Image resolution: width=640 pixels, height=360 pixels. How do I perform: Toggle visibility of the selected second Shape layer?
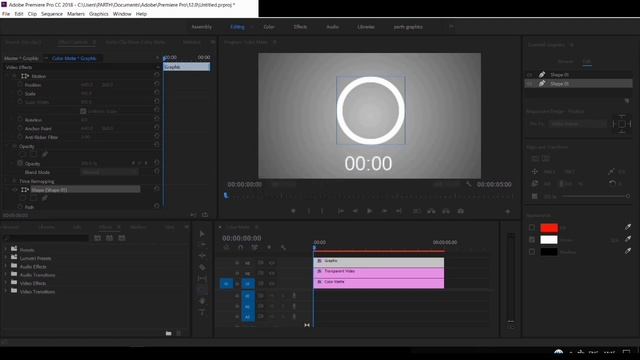(x=530, y=83)
